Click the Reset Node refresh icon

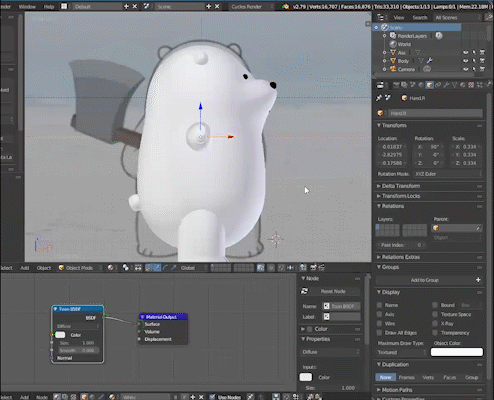304,291
